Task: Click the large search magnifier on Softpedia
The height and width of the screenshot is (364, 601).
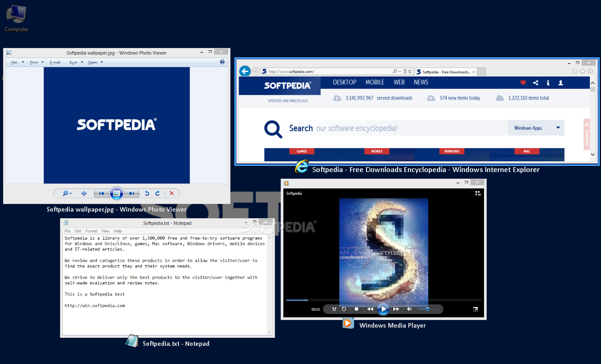Action: pyautogui.click(x=273, y=129)
